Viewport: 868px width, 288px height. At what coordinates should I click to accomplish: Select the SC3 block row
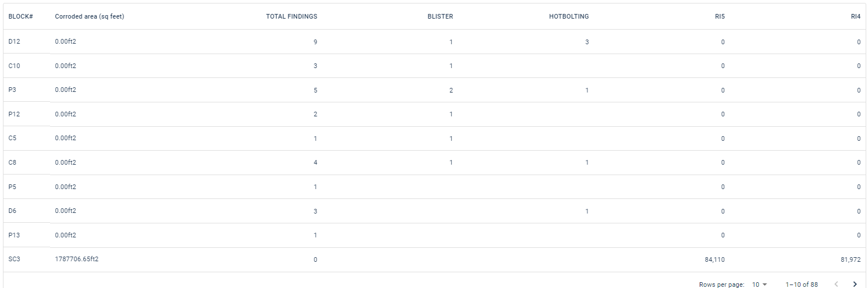[14, 259]
